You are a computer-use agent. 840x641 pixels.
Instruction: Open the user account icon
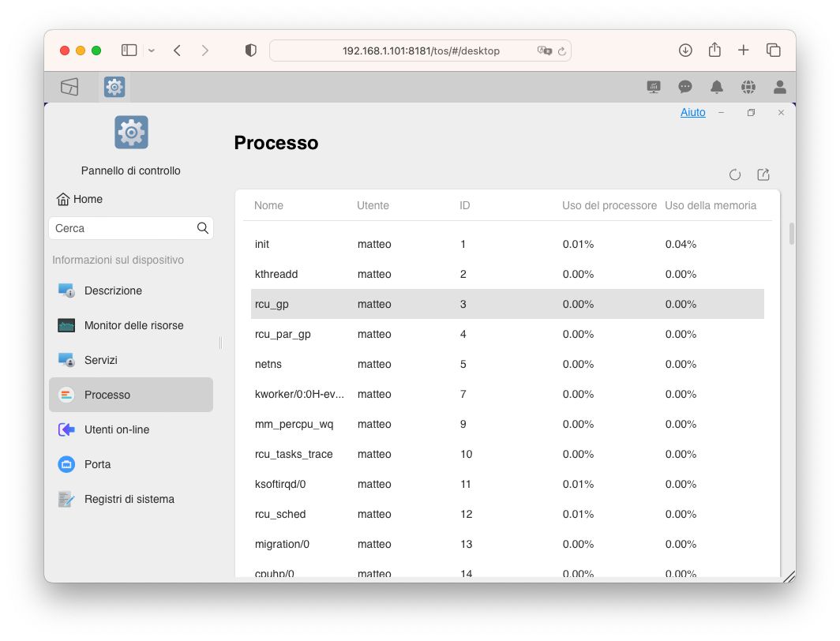(x=780, y=87)
